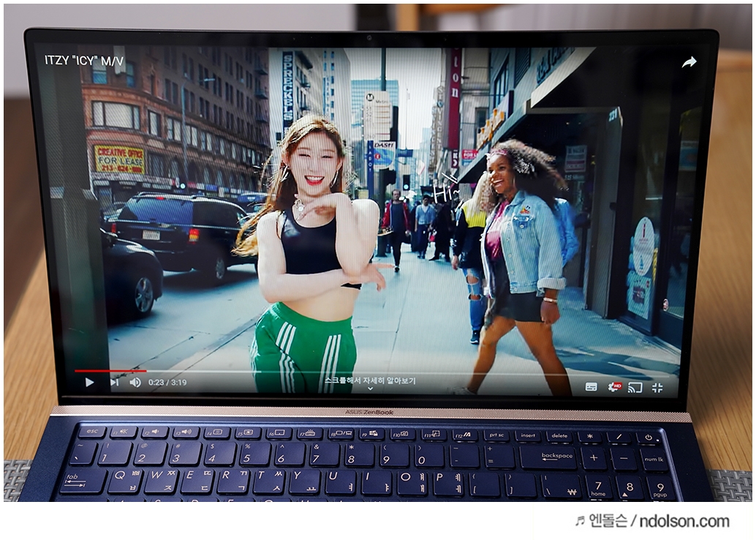The image size is (756, 540).
Task: Open the HD settings gear
Action: (614, 387)
